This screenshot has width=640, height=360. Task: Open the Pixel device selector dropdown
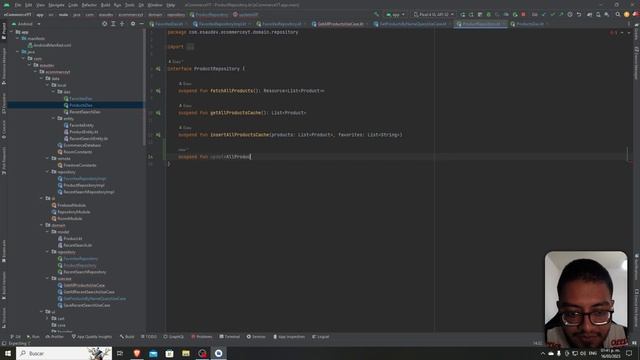point(433,14)
